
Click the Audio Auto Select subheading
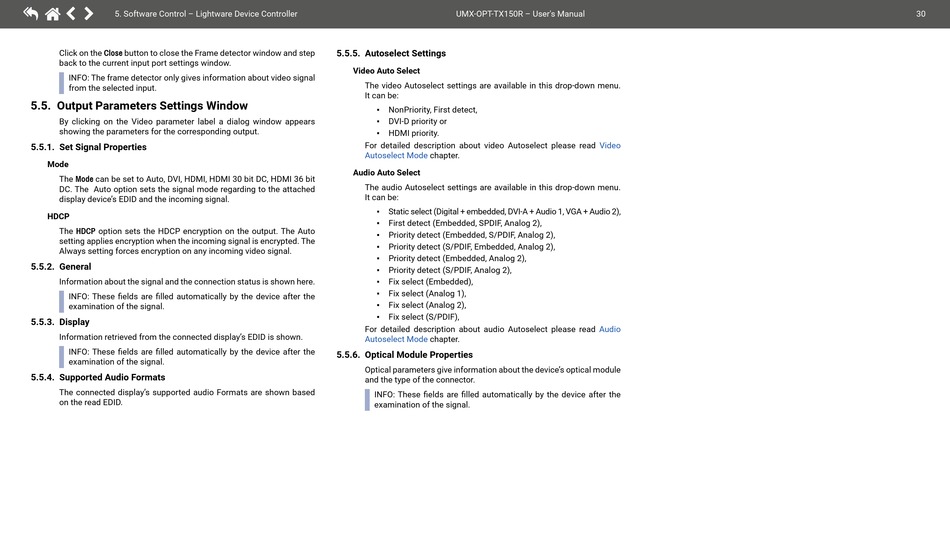click(x=386, y=173)
